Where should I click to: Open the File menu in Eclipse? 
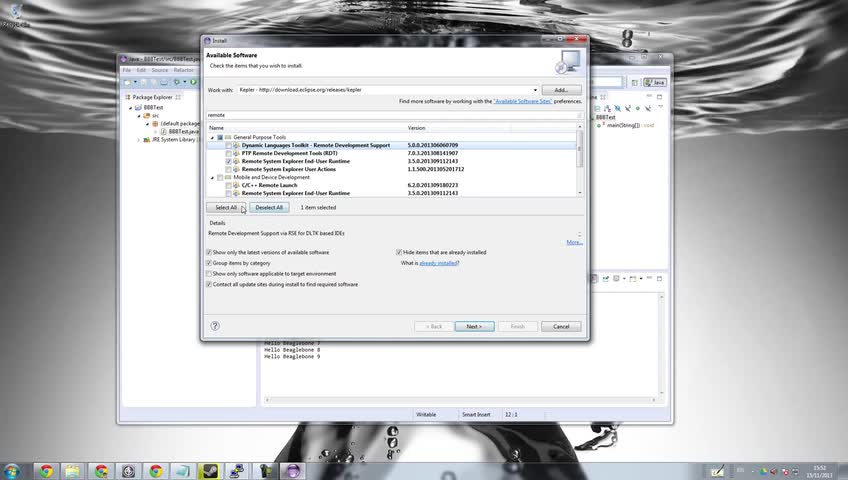127,70
